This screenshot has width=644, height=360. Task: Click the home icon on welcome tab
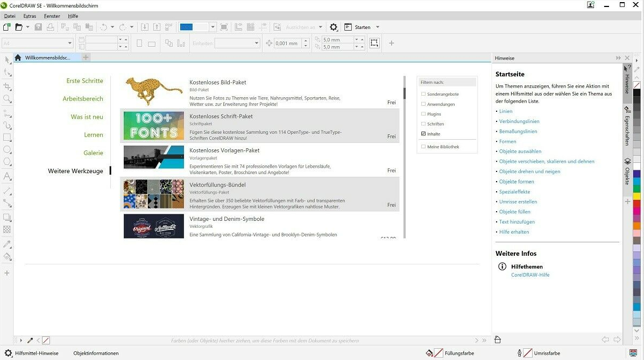tap(18, 57)
